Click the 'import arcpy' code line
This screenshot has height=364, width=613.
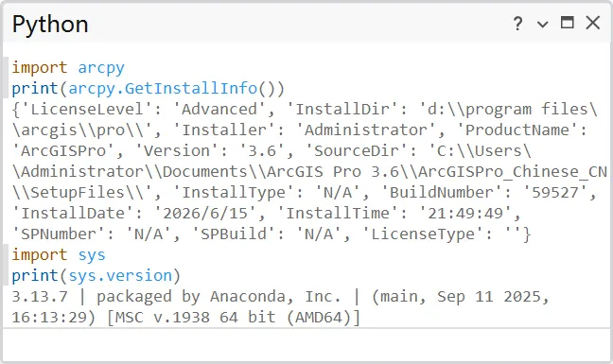point(68,67)
